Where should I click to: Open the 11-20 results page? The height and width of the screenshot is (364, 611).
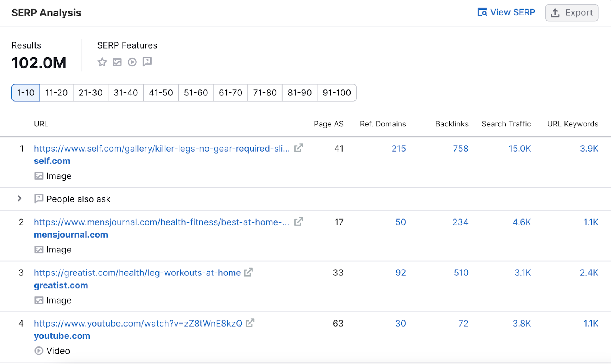coord(56,92)
